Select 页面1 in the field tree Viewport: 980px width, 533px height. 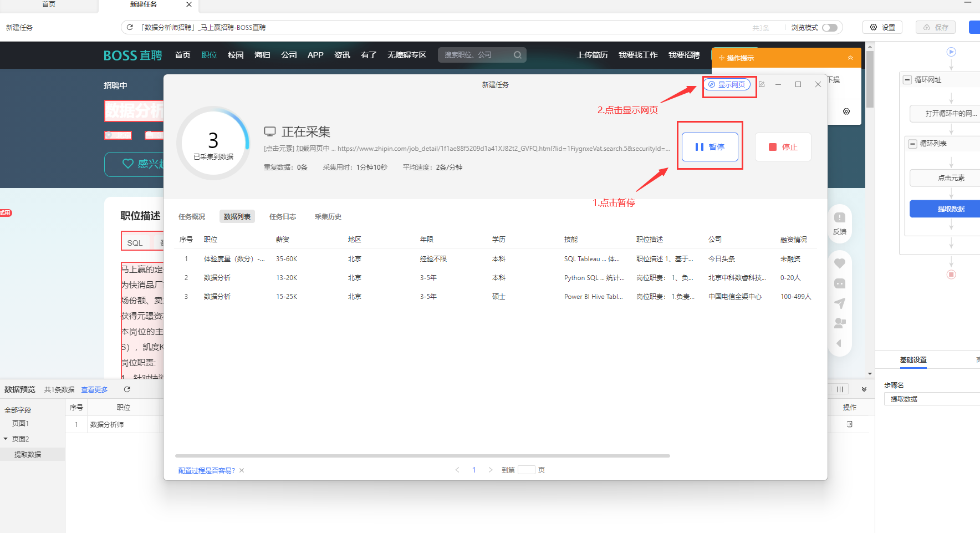(21, 424)
